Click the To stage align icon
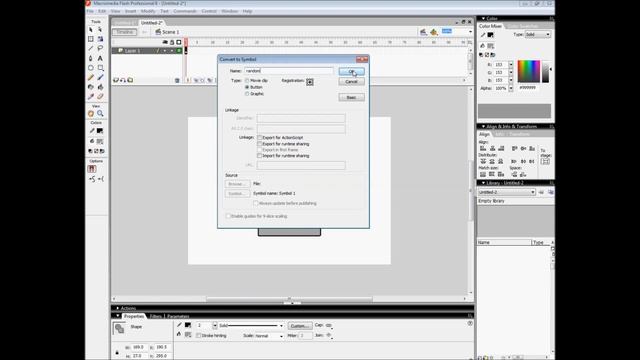The image size is (640, 360). 545,162
